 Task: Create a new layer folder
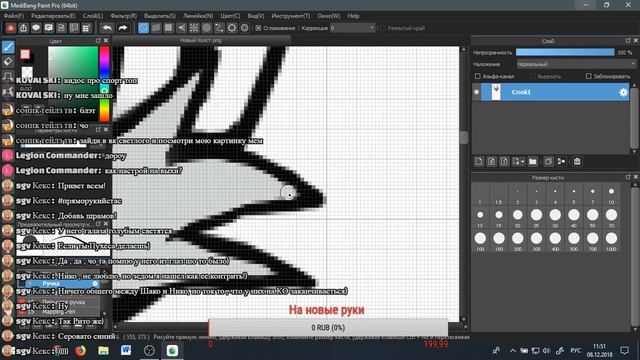533,162
